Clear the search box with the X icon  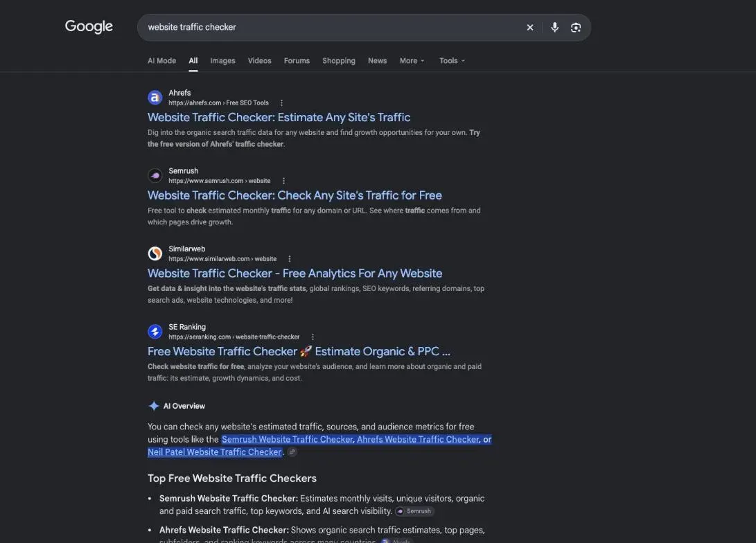[x=530, y=28]
